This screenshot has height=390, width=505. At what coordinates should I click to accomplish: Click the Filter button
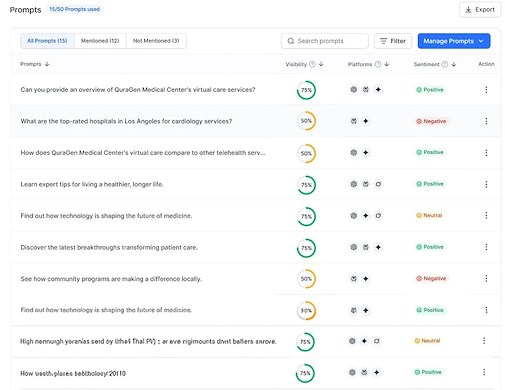click(393, 41)
